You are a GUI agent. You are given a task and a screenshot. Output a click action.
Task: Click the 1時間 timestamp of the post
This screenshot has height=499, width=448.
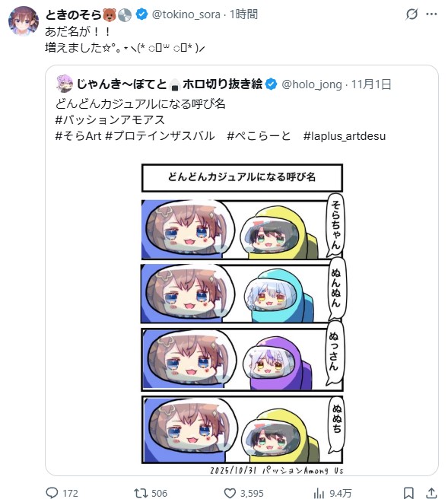(243, 14)
